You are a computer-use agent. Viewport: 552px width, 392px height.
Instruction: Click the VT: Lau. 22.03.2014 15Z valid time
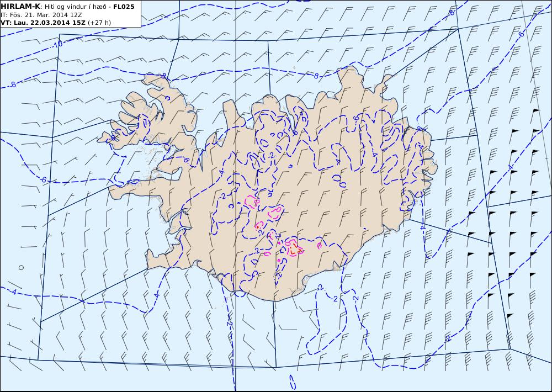43,23
